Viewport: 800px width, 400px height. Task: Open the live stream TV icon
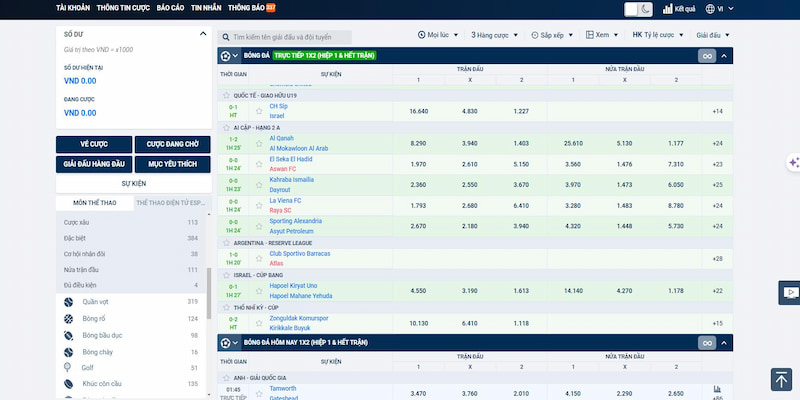(x=791, y=293)
